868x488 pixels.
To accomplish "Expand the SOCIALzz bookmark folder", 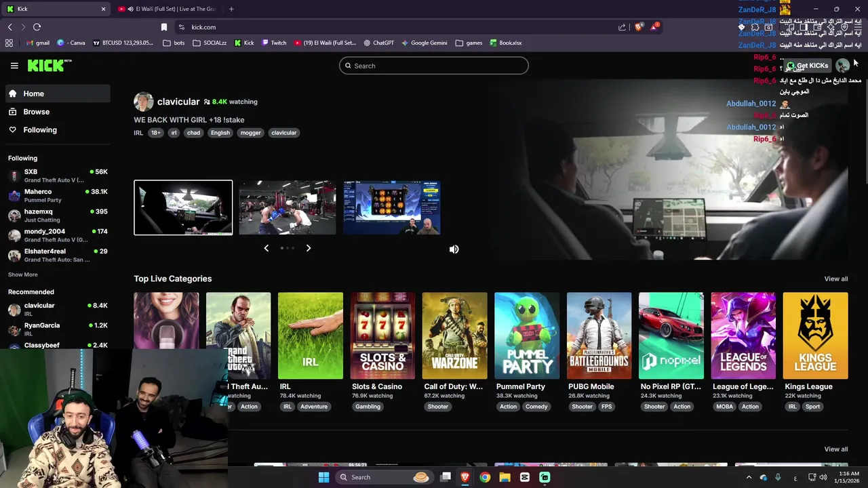I will [x=210, y=43].
